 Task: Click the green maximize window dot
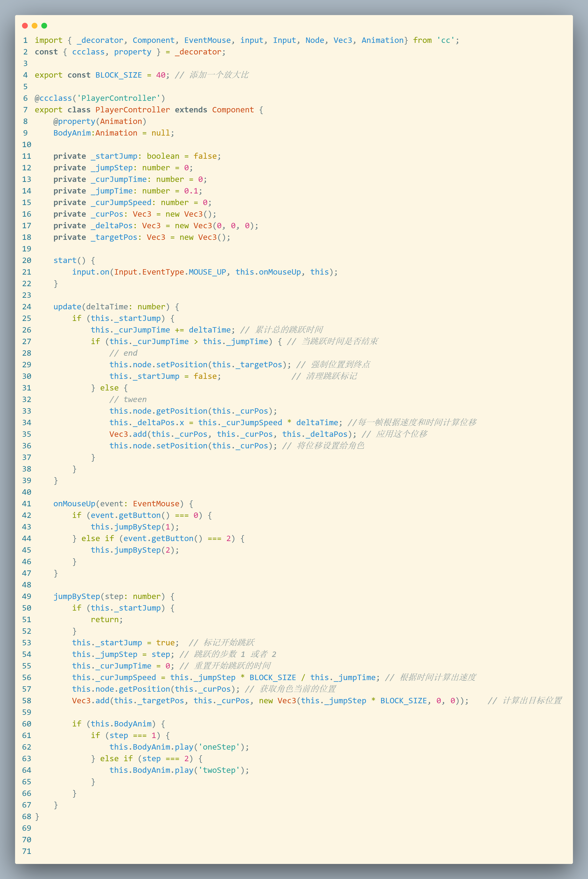pyautogui.click(x=44, y=25)
